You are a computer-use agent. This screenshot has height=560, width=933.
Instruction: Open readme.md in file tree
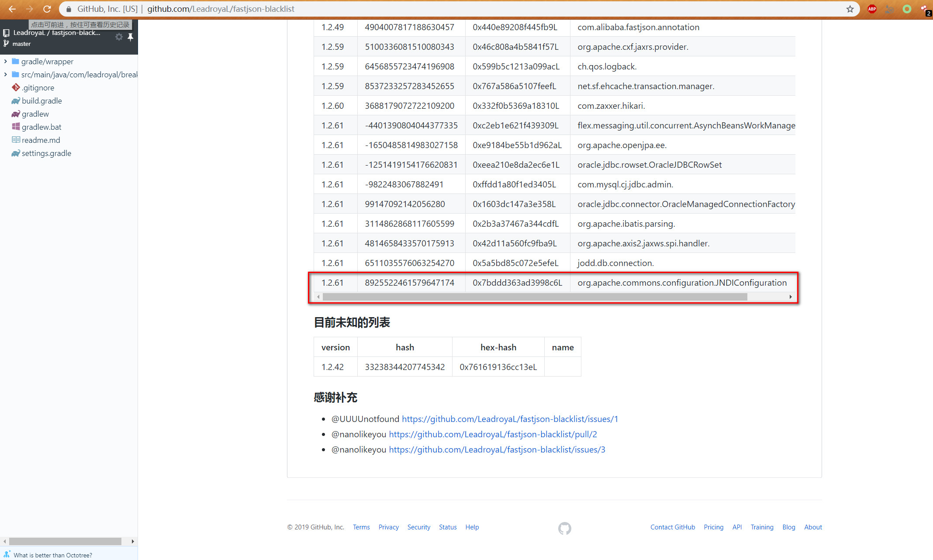41,140
